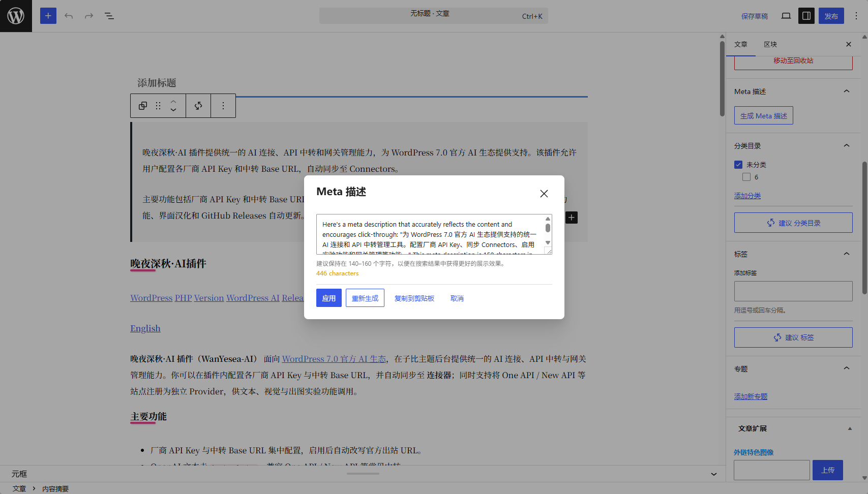
Task: Open the editor options three-dot menu
Action: click(856, 16)
